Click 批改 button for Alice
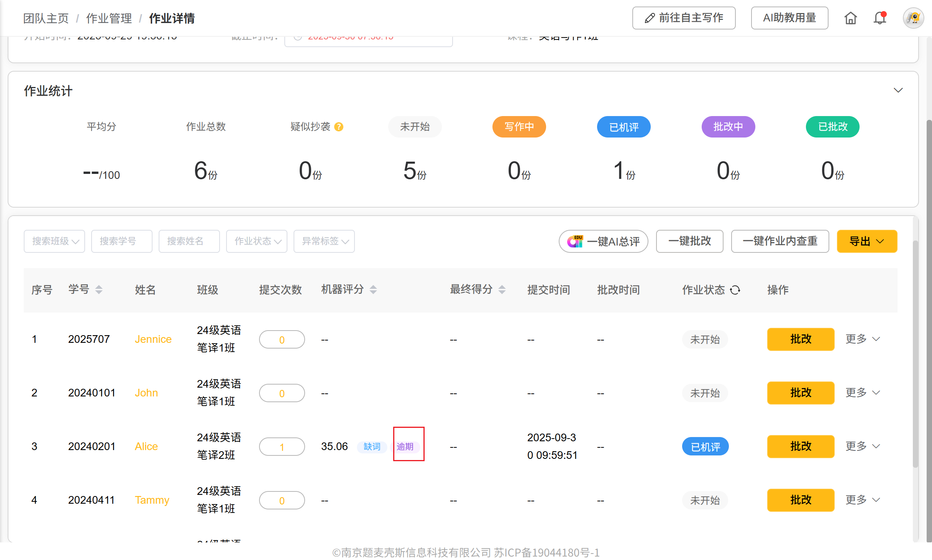This screenshot has height=560, width=932. (x=801, y=446)
